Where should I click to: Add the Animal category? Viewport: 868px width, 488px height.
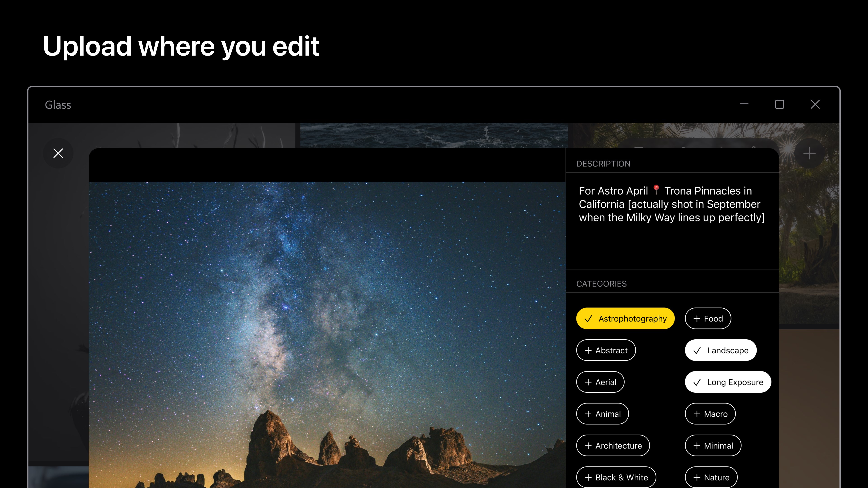(x=602, y=414)
